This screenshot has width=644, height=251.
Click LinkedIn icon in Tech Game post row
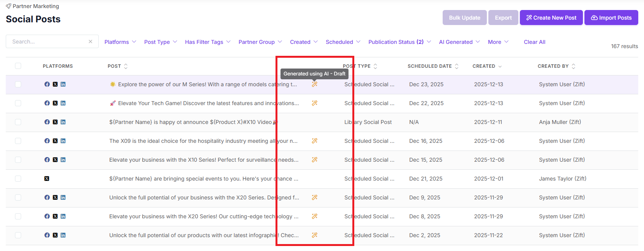click(63, 103)
